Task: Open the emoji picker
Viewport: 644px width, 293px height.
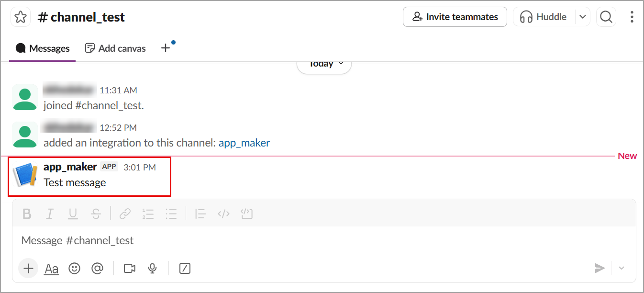Action: coord(74,269)
